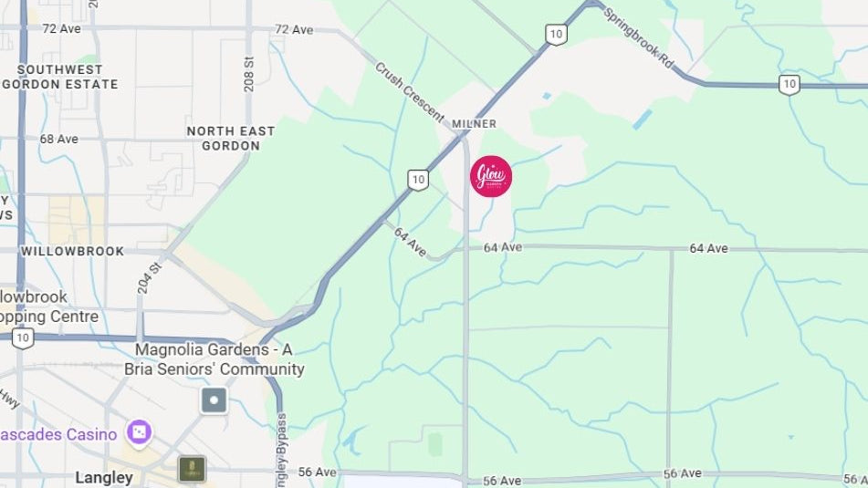Click the NORTH EAST GORDON label
868x488 pixels.
[x=231, y=139]
